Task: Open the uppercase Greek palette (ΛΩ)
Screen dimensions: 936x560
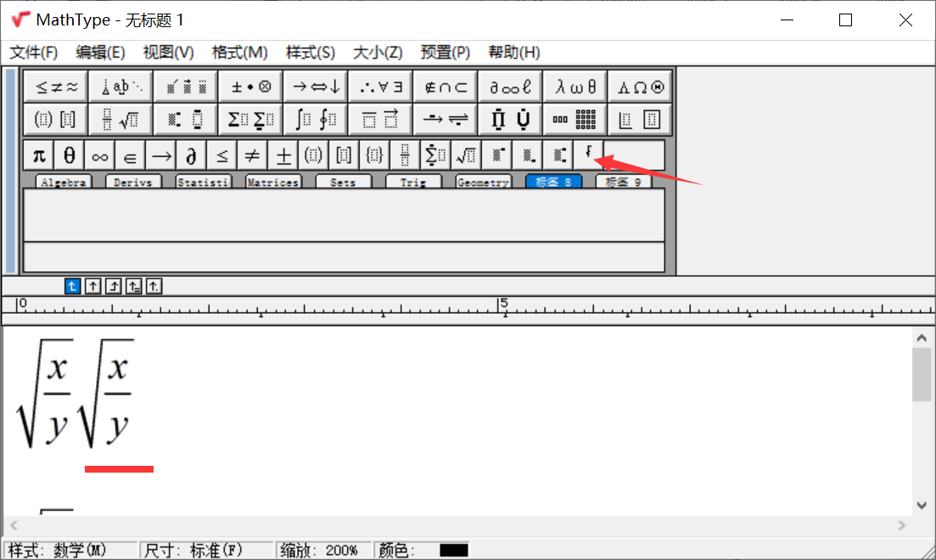Action: coord(640,87)
